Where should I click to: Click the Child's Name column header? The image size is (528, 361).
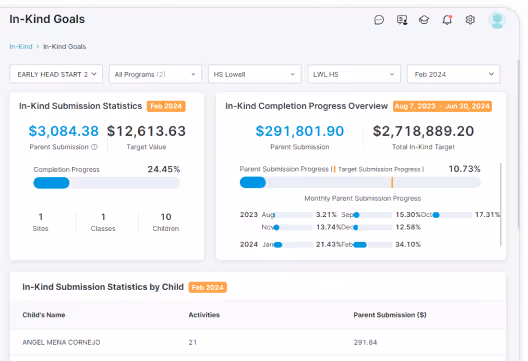click(x=44, y=315)
